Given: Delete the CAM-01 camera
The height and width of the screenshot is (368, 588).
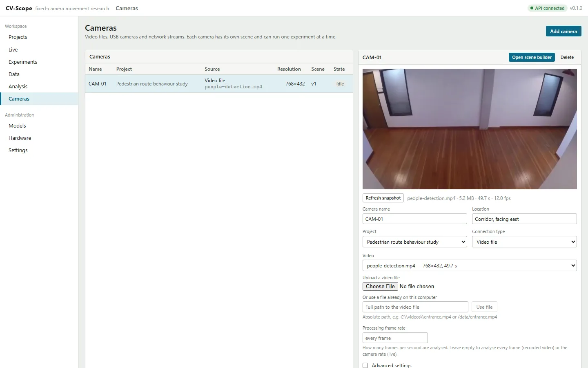Looking at the screenshot, I should point(567,57).
